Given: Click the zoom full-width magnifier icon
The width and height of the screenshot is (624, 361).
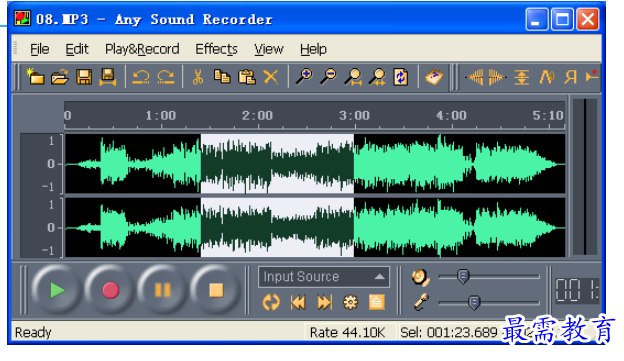Looking at the screenshot, I should (x=377, y=77).
